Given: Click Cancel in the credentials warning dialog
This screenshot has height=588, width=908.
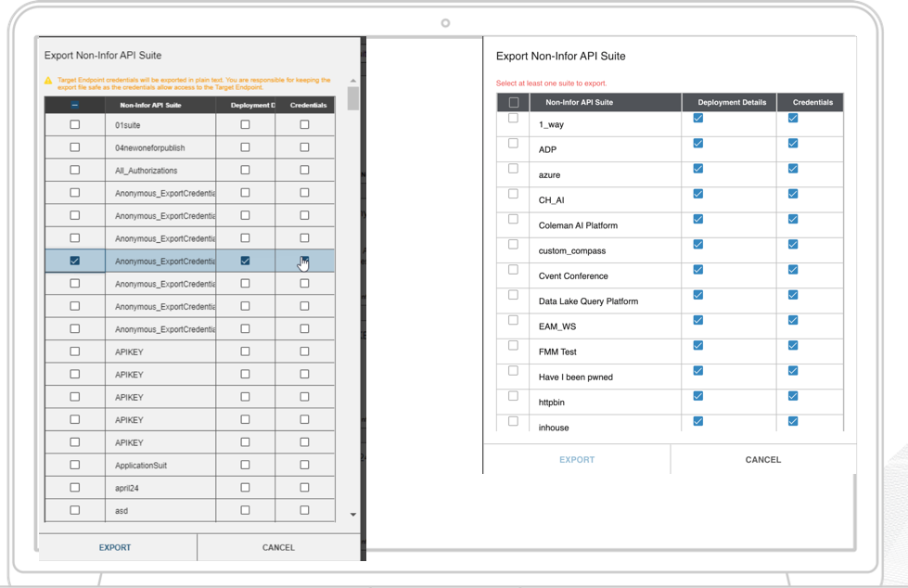Looking at the screenshot, I should (x=278, y=547).
